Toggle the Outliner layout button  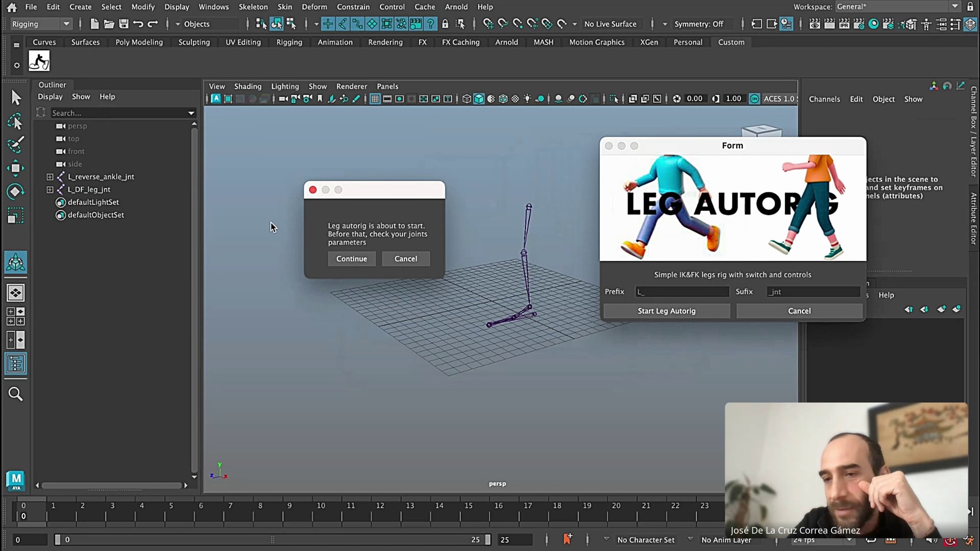click(15, 364)
